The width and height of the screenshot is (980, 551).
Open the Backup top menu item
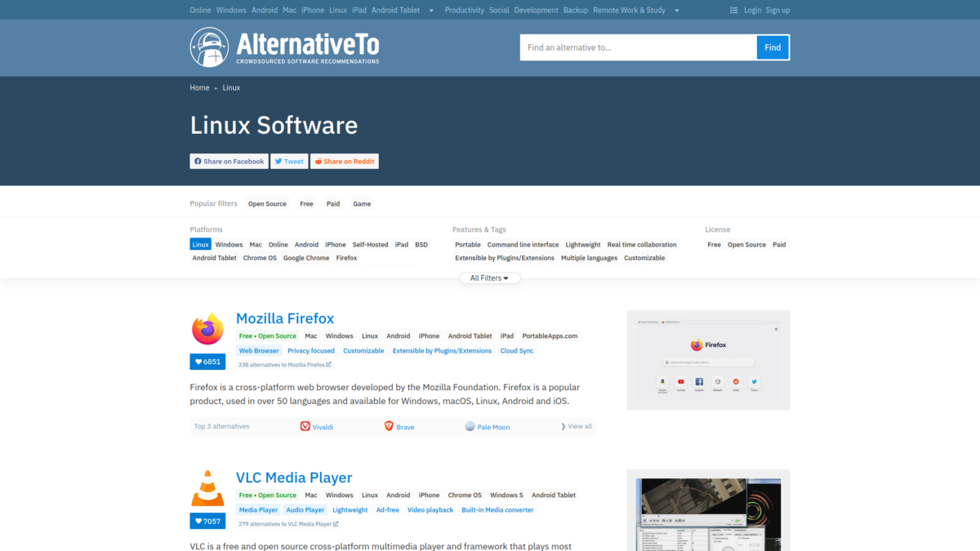[576, 11]
